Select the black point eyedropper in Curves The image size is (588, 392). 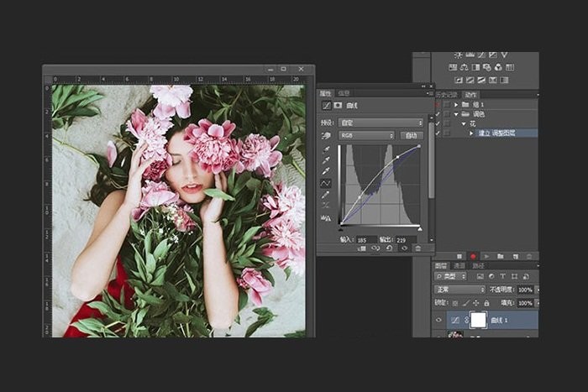pyautogui.click(x=325, y=149)
